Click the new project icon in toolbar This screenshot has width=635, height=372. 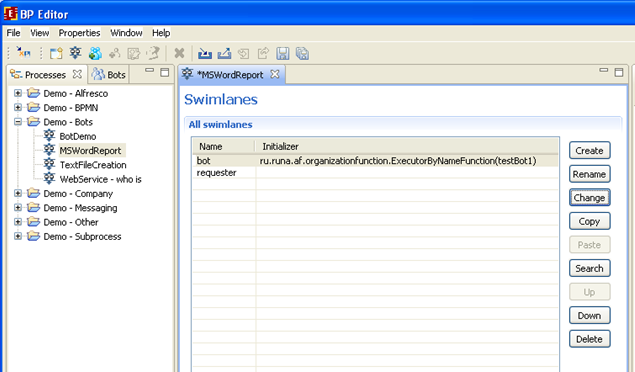click(56, 53)
